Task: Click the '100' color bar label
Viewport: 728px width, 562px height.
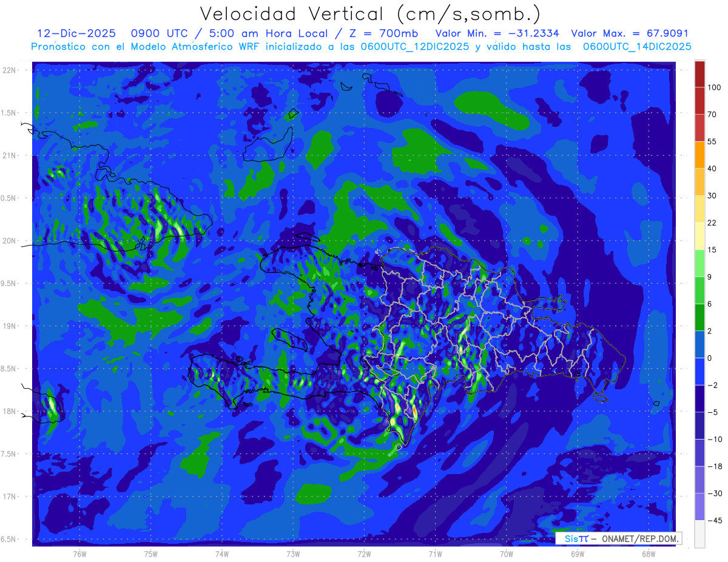Action: [714, 87]
